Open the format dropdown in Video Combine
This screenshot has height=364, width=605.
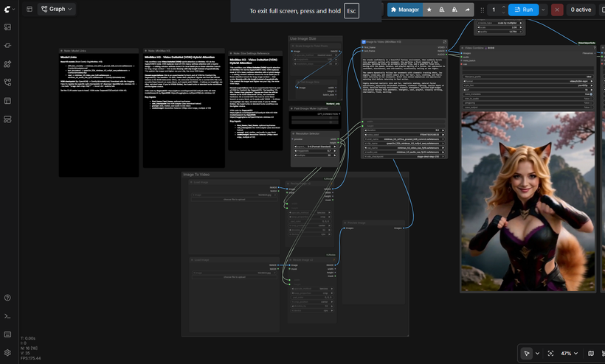click(527, 81)
